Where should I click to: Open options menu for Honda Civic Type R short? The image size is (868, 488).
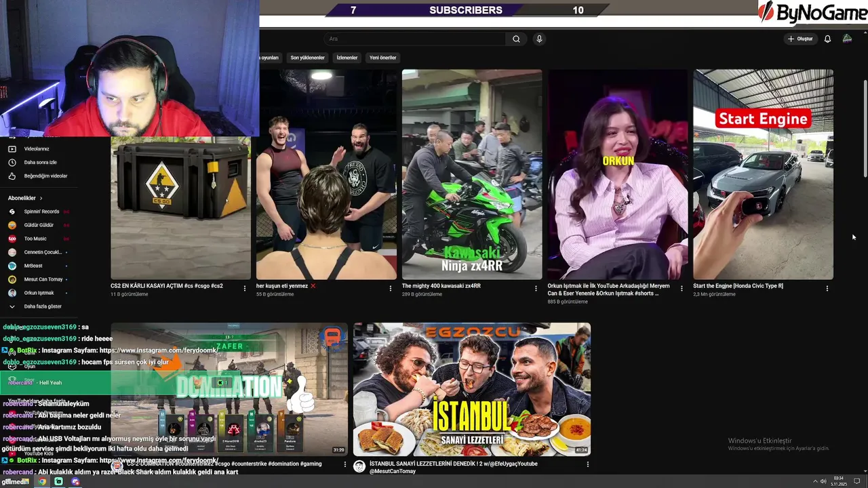tap(827, 288)
